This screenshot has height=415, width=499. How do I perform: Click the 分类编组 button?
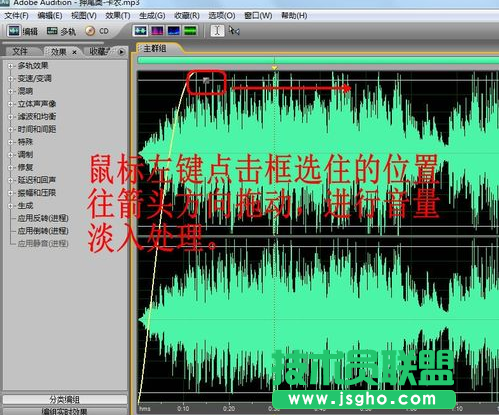click(x=65, y=399)
